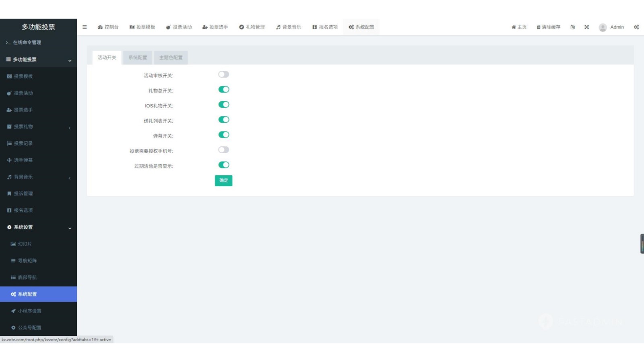Open 投票模板 in top navigation
Image resolution: width=644 pixels, height=362 pixels.
point(142,27)
